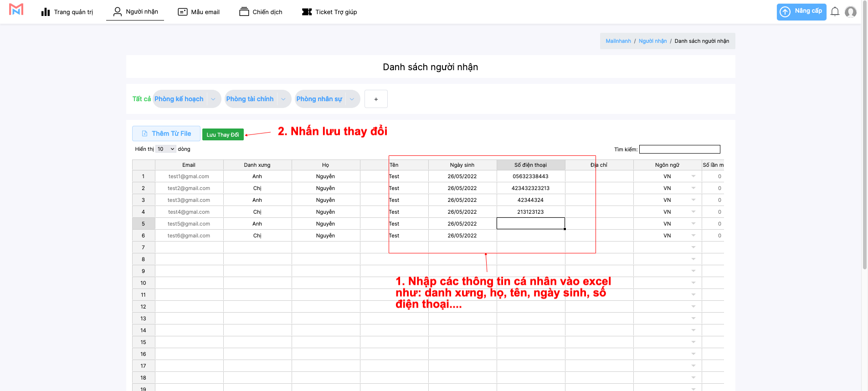Image resolution: width=868 pixels, height=391 pixels.
Task: Click the Ticket Trợ giúp ticket icon
Action: click(307, 12)
